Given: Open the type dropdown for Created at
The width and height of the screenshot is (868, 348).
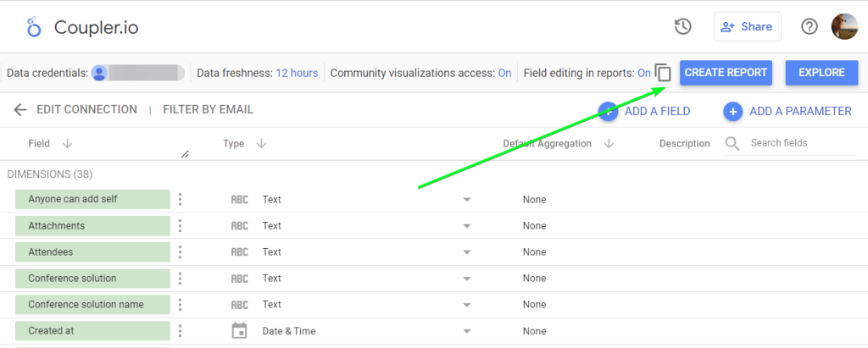Looking at the screenshot, I should (x=467, y=331).
